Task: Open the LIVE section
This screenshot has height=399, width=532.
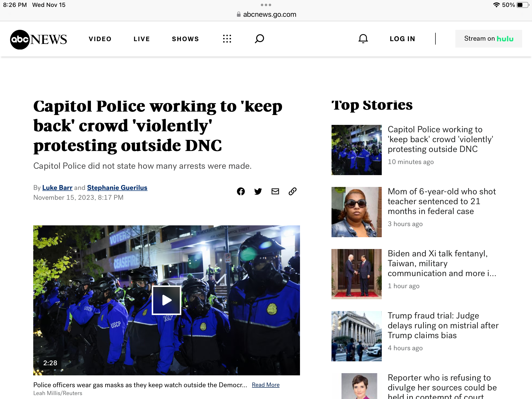Action: coord(142,39)
